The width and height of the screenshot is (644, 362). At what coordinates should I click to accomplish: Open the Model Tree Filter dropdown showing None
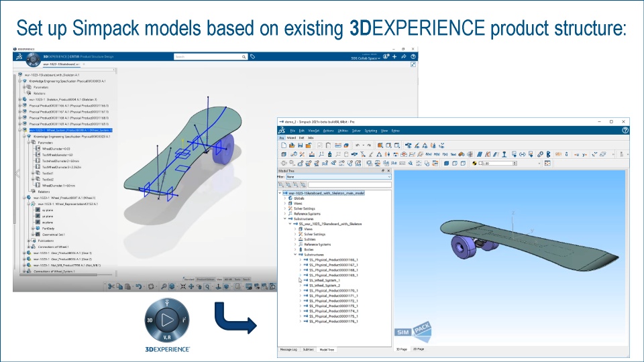[x=338, y=176]
